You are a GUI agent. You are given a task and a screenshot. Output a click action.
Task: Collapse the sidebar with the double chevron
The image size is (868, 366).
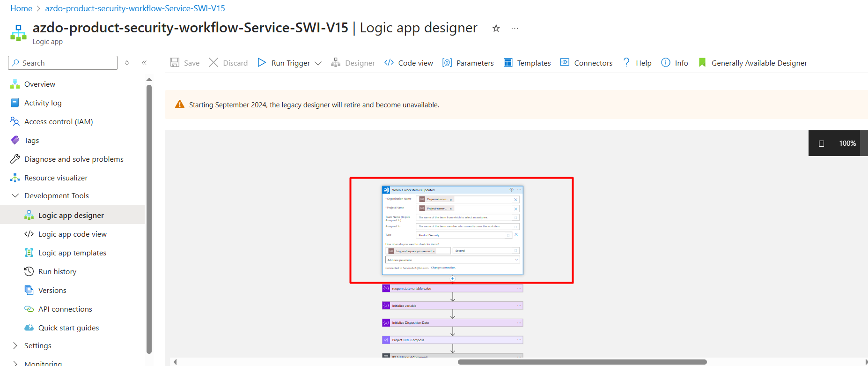(x=144, y=63)
